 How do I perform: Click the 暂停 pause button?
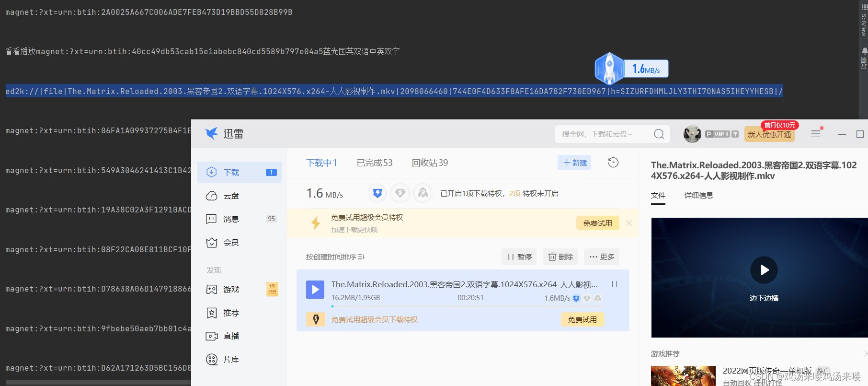click(520, 257)
